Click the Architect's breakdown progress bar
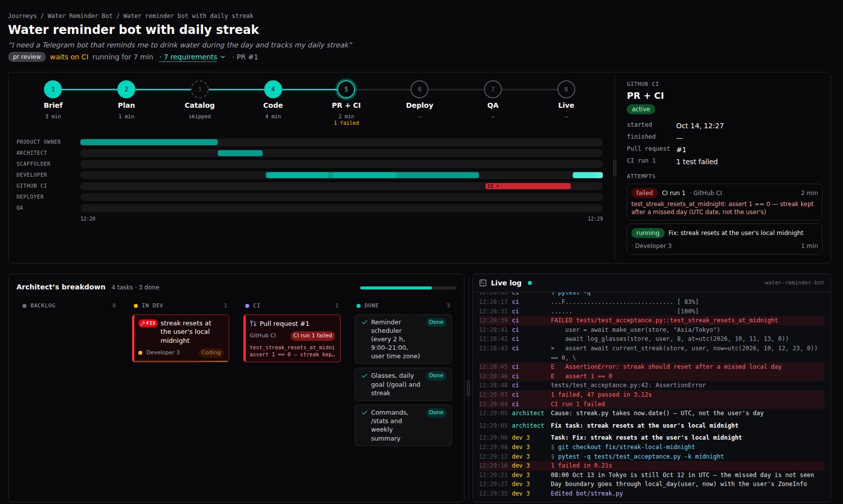Image resolution: width=843 pixels, height=504 pixels. 408,288
